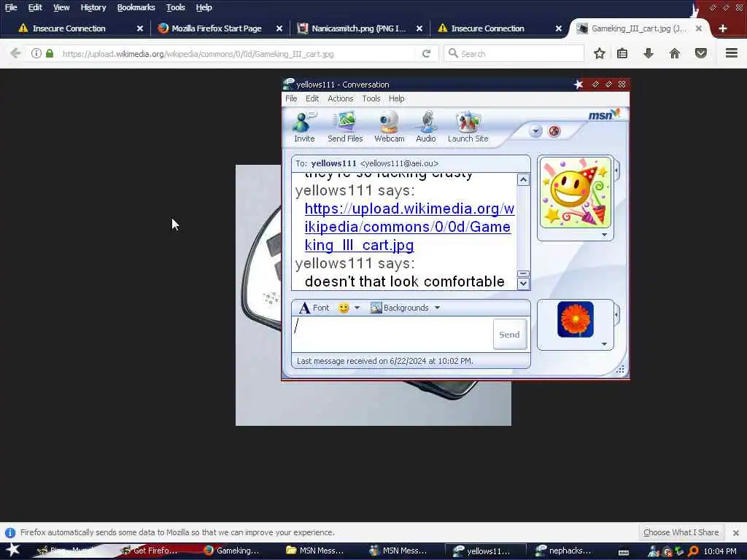Screen dimensions: 747x560
Task: Collapse the contact display picture side panel
Action: click(x=617, y=171)
